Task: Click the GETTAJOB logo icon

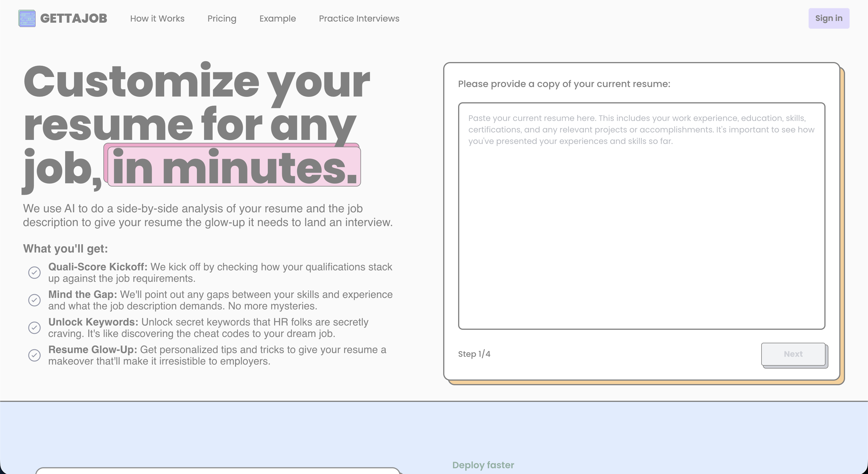Action: 27,18
